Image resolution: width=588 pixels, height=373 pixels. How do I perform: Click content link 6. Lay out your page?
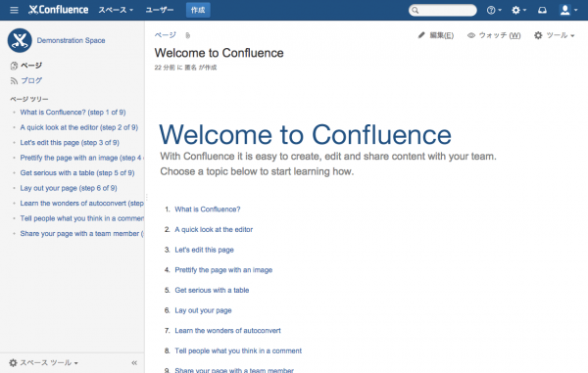(x=203, y=310)
